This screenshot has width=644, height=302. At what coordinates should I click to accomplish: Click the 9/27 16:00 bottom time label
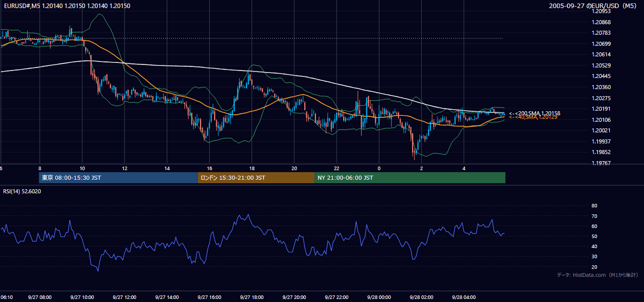click(x=209, y=297)
